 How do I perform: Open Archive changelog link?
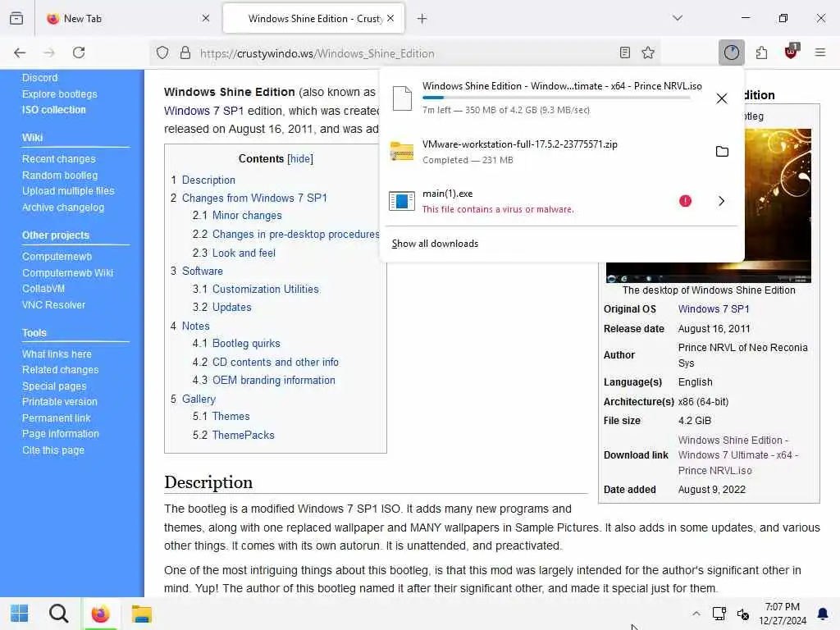click(x=63, y=208)
